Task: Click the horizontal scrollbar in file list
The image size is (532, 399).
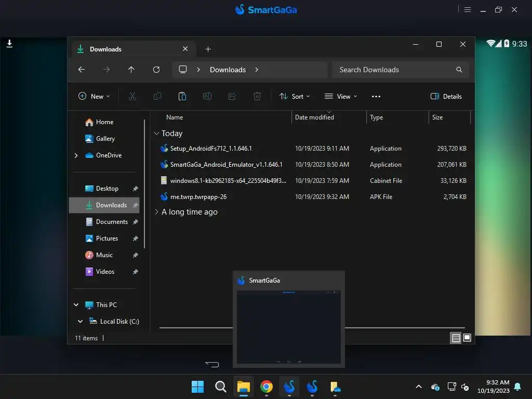Action: 312,328
